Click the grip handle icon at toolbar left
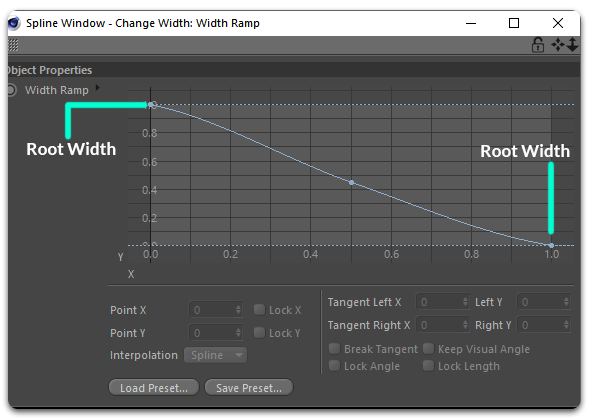 click(x=13, y=45)
